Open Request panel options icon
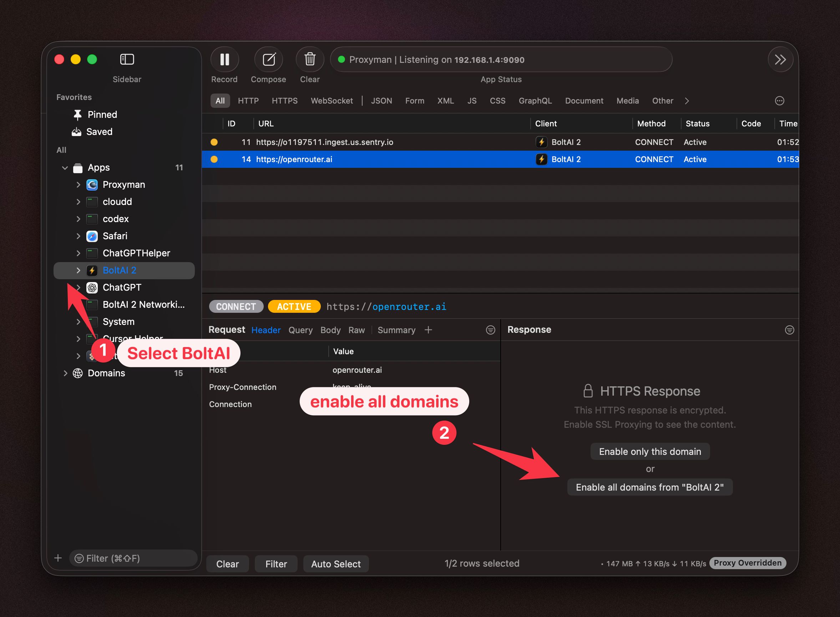 click(490, 330)
